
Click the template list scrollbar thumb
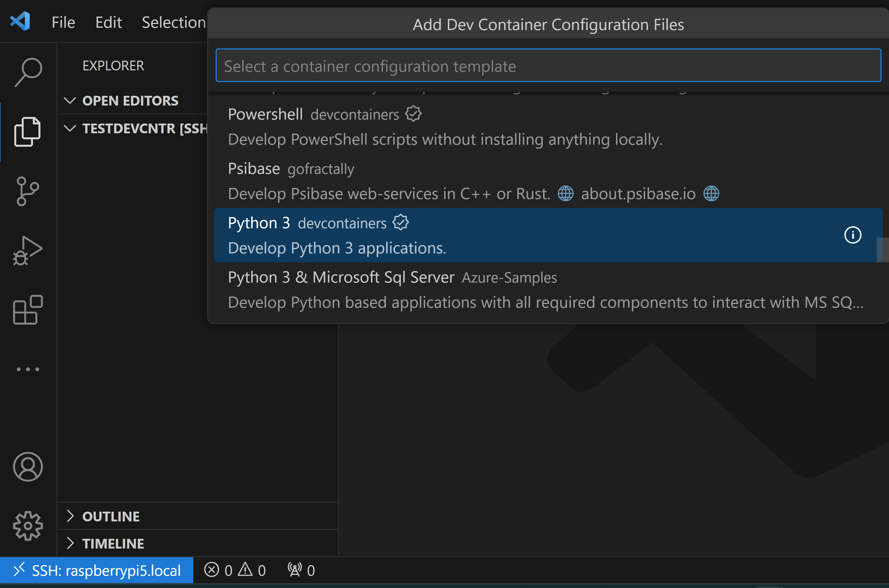pyautogui.click(x=882, y=250)
